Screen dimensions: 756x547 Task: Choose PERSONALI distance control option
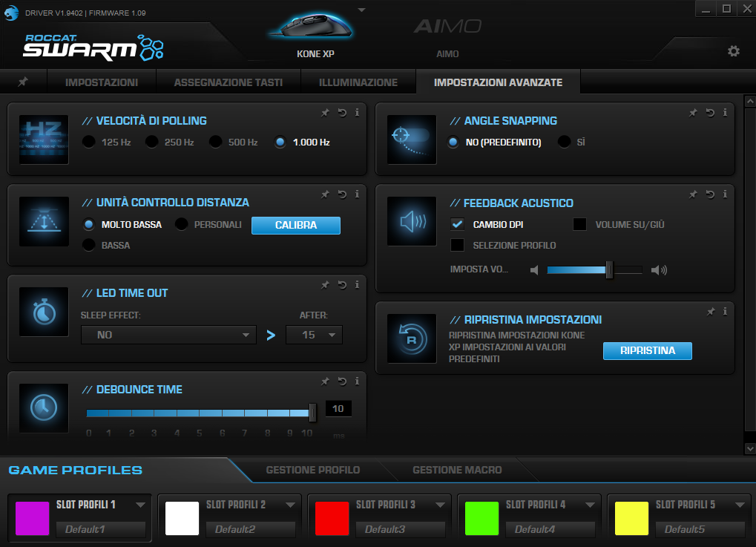click(x=181, y=224)
